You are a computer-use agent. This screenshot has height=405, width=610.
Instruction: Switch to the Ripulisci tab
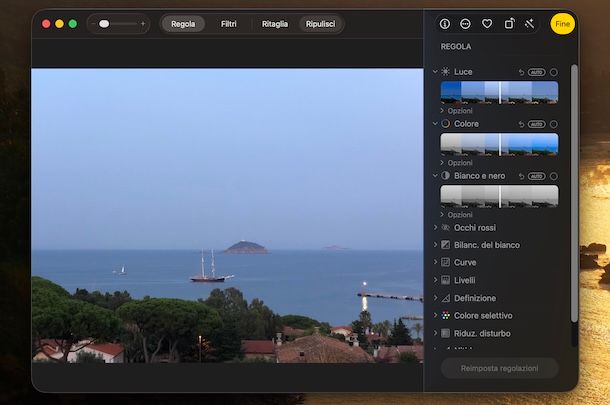(321, 24)
